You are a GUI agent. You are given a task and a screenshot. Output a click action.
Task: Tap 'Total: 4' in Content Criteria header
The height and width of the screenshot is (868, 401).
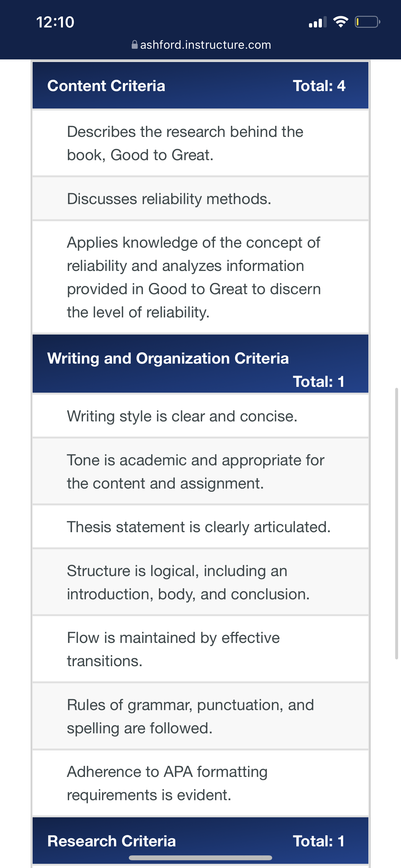[x=319, y=86]
